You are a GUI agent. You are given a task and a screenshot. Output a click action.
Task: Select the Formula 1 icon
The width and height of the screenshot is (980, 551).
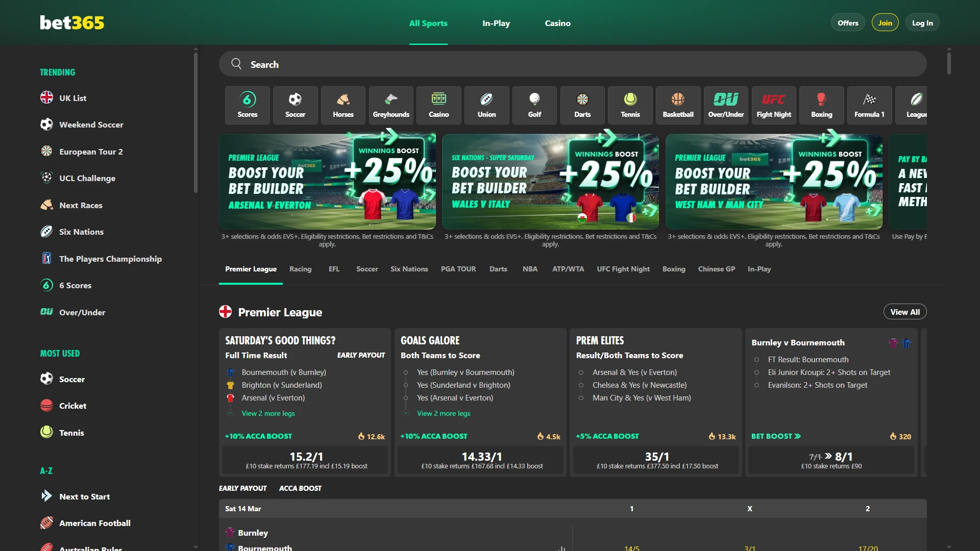point(869,105)
